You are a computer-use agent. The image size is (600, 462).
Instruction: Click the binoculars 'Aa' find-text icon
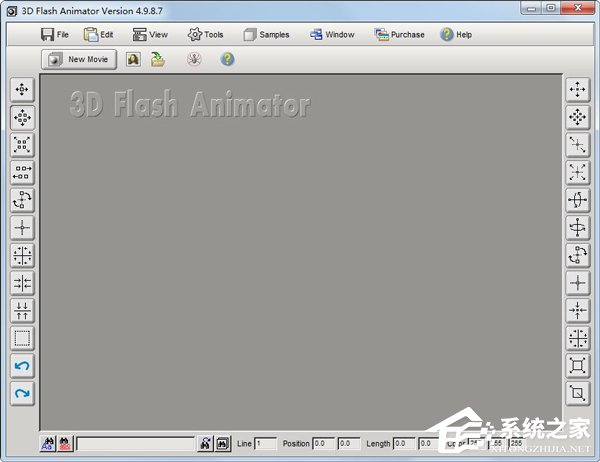tap(48, 444)
